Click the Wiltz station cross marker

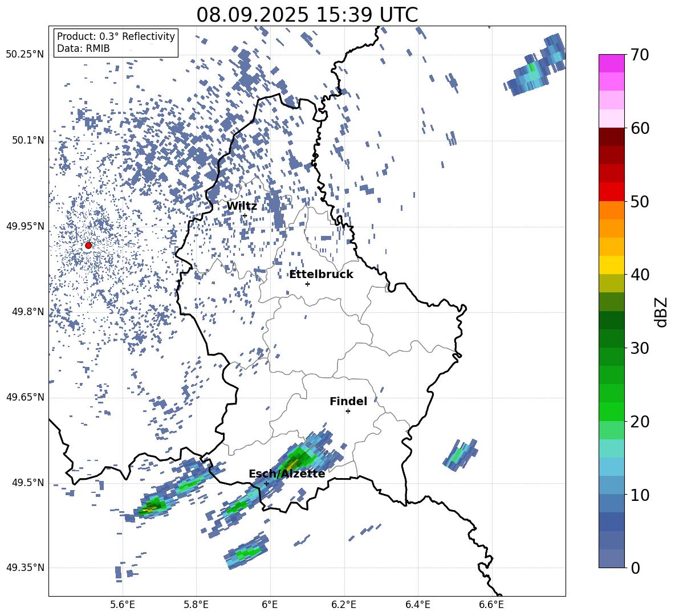click(x=245, y=215)
